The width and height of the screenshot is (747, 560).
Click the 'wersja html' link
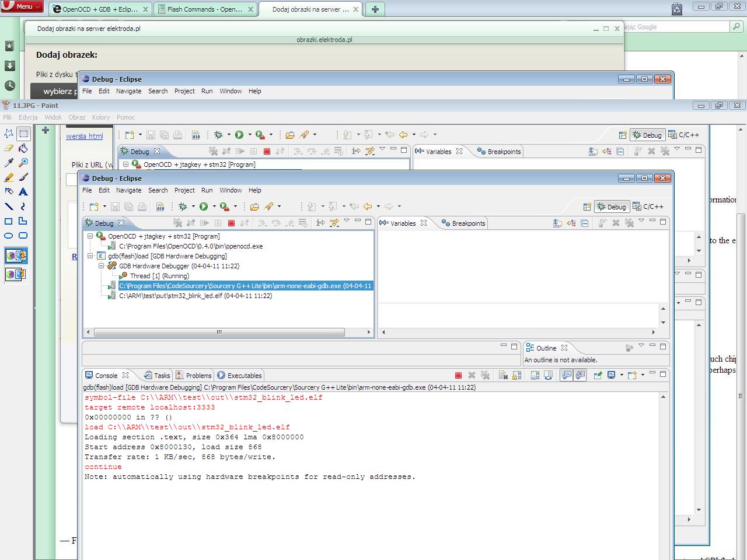point(84,136)
